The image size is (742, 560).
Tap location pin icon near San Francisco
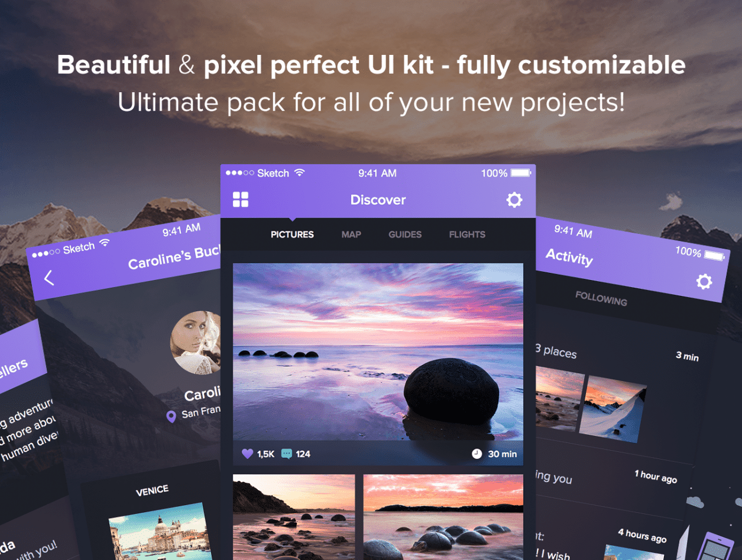tap(171, 417)
